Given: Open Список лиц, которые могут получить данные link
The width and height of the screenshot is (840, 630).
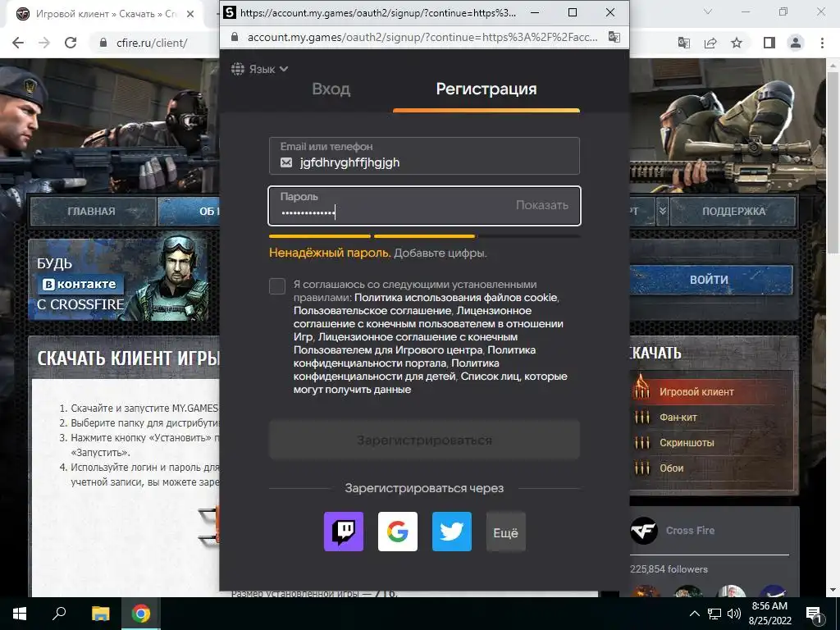Looking at the screenshot, I should click(430, 383).
